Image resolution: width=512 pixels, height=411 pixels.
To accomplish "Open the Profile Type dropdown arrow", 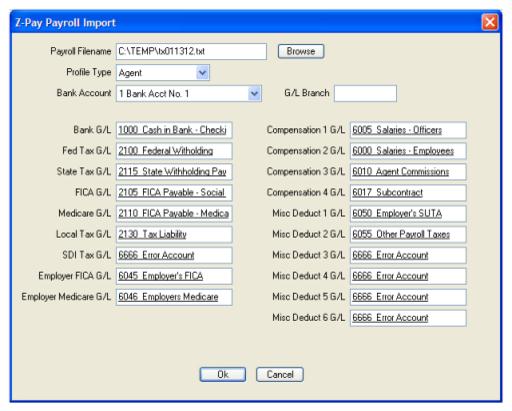I will 203,72.
